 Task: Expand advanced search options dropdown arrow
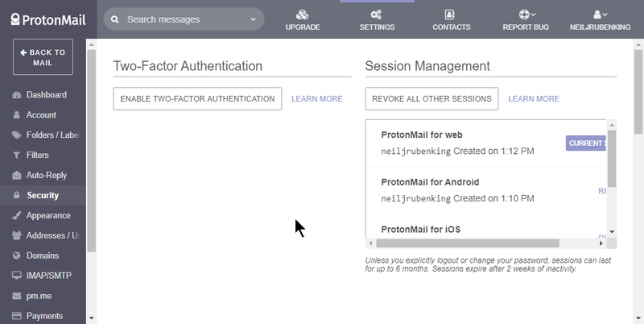[x=253, y=19]
